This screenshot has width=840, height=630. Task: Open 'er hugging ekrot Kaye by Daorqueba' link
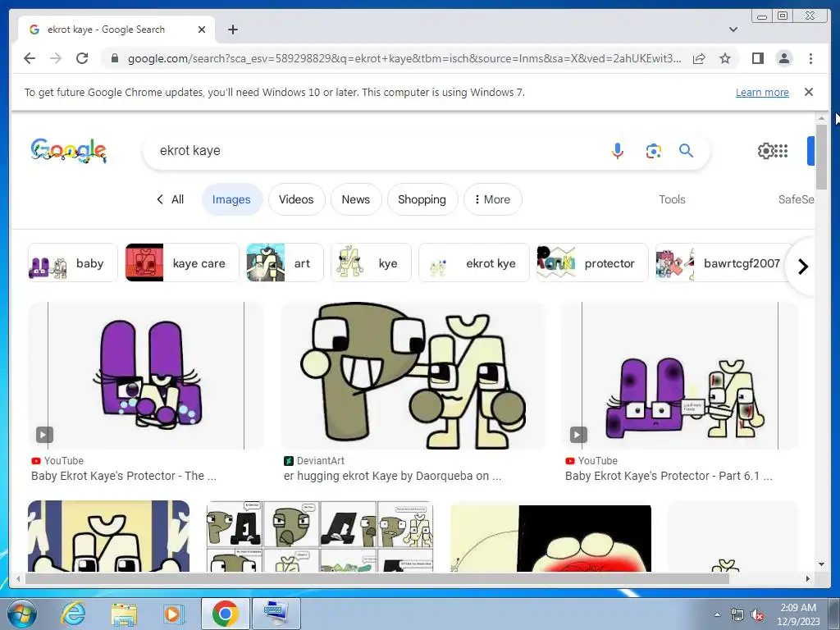click(x=392, y=476)
